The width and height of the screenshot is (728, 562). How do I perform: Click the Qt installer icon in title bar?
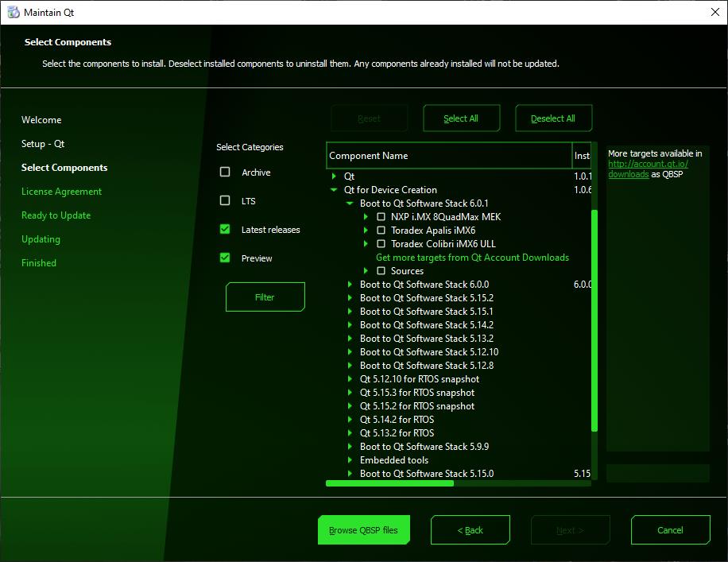13,13
